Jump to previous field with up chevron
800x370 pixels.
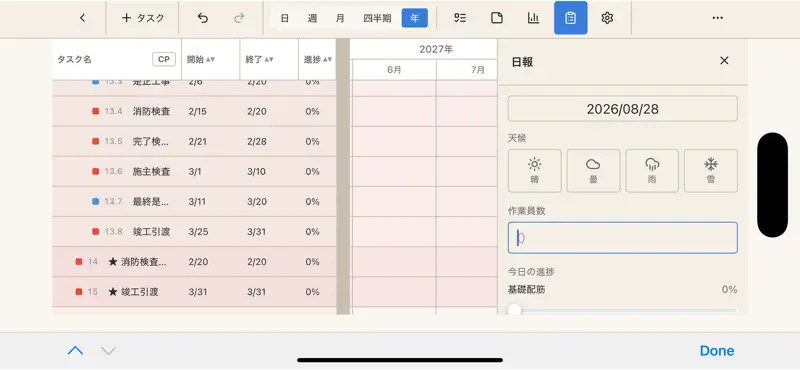click(x=76, y=351)
